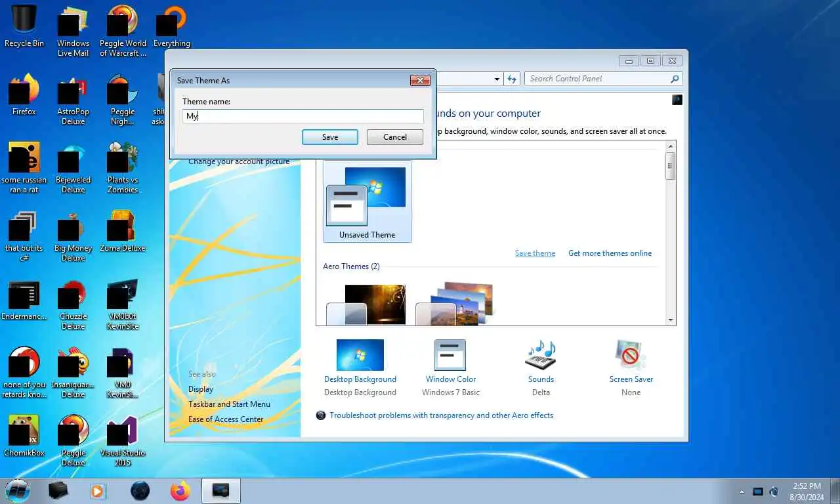Screen dimensions: 840x504
Task: Open Desktop Background settings
Action: (x=360, y=368)
